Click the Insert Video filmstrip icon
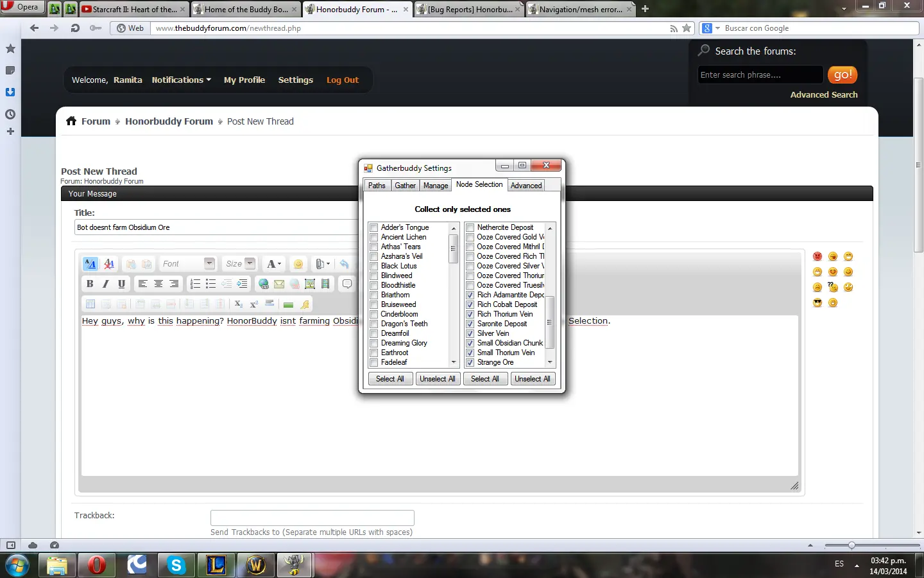 pyautogui.click(x=325, y=284)
